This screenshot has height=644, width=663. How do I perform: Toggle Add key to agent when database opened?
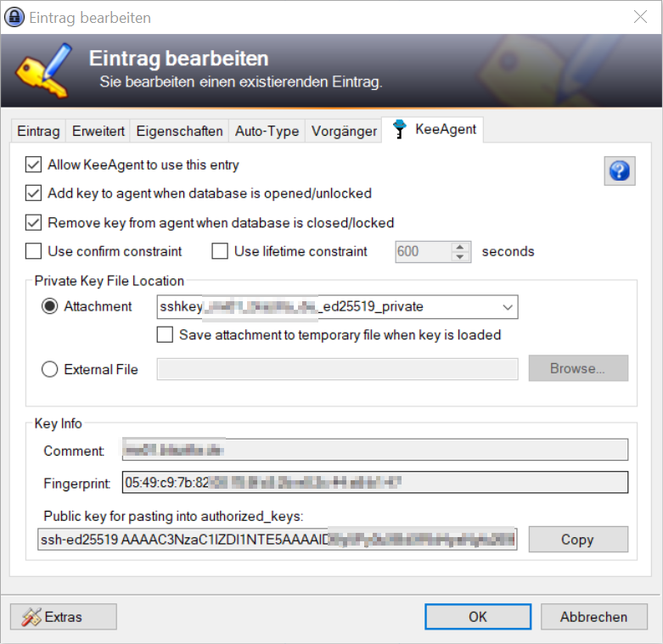point(34,193)
